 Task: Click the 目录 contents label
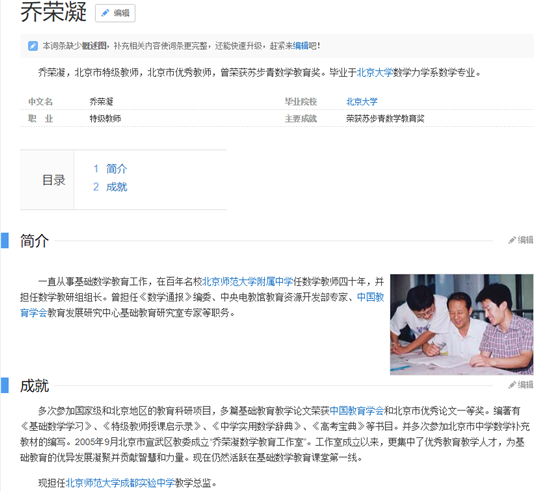(x=54, y=180)
